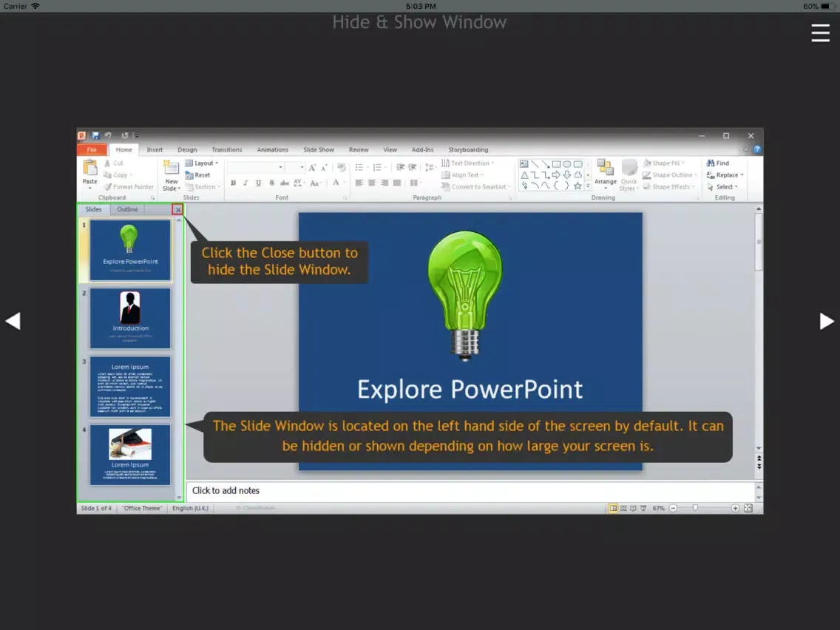Image resolution: width=840 pixels, height=630 pixels.
Task: Switch to the Transitions ribbon tab
Action: [226, 149]
